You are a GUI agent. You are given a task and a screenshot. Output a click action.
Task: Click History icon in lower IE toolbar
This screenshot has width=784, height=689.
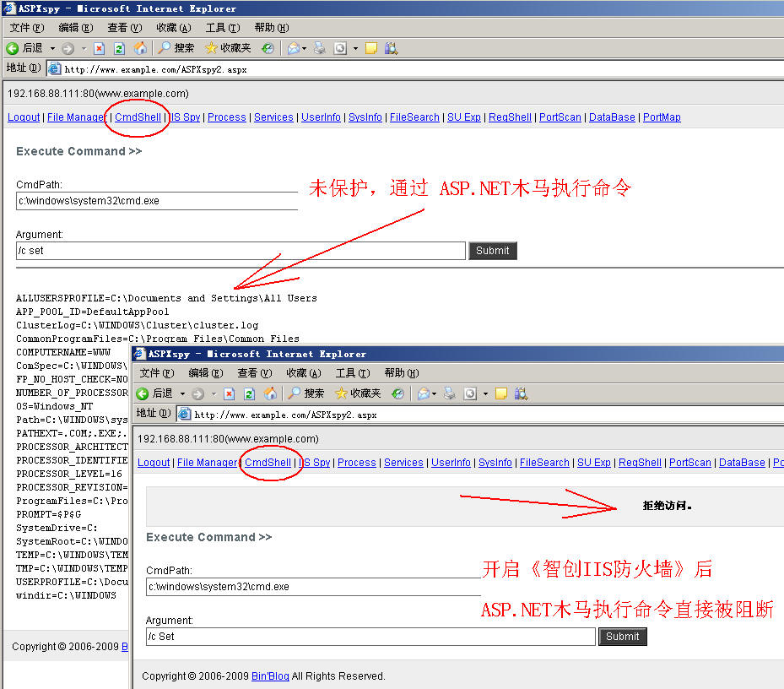pyautogui.click(x=398, y=393)
